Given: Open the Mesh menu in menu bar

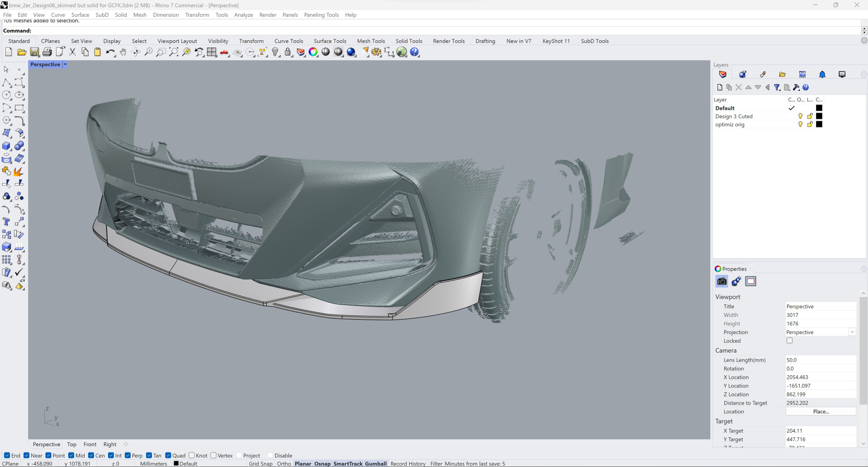Looking at the screenshot, I should click(x=140, y=15).
